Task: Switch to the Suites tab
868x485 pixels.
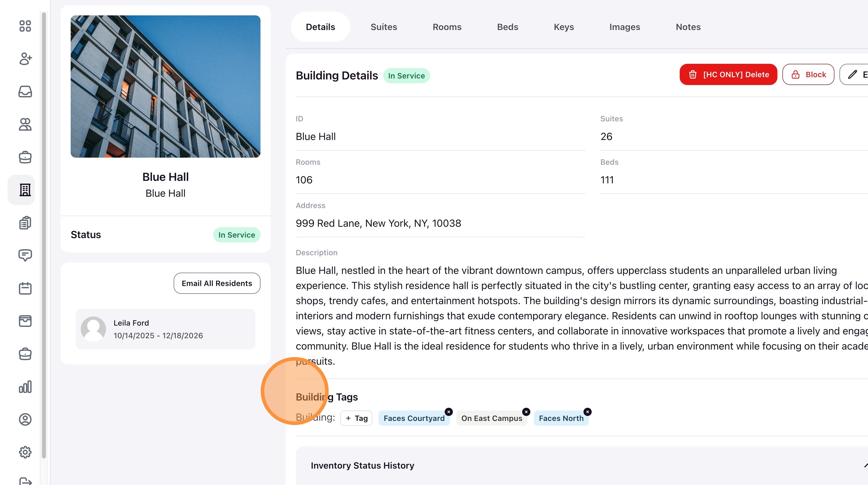Action: point(383,27)
